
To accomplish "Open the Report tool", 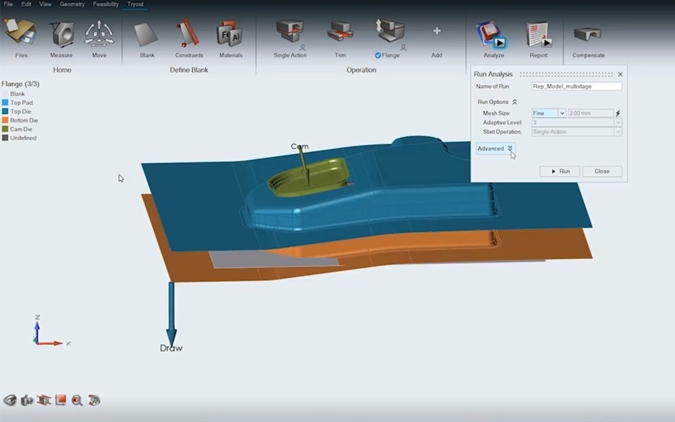I will (538, 35).
